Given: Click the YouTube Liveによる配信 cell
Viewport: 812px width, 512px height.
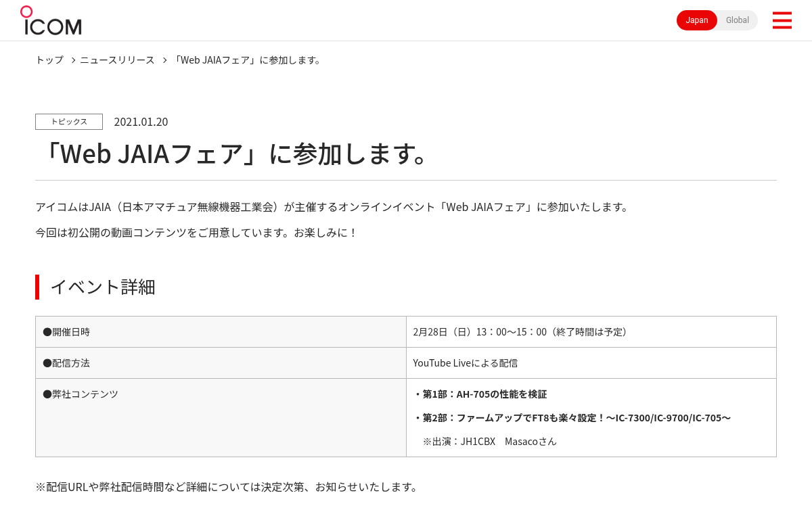Looking at the screenshot, I should pyautogui.click(x=591, y=363).
